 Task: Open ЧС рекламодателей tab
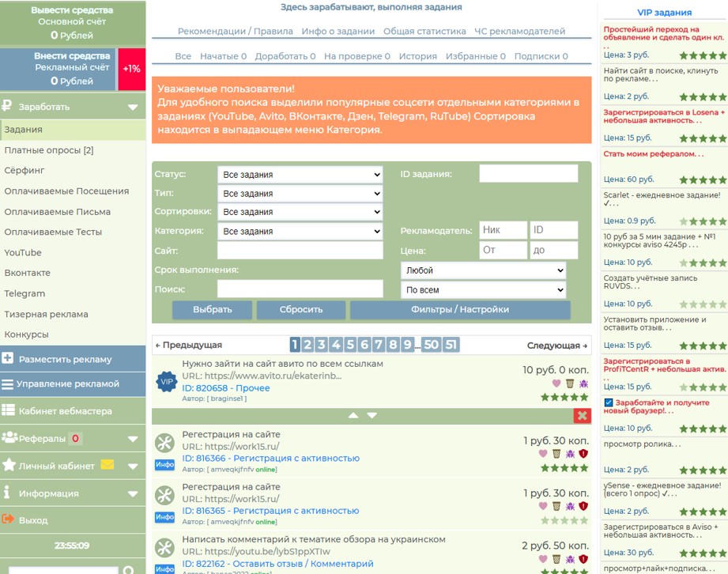[x=519, y=31]
